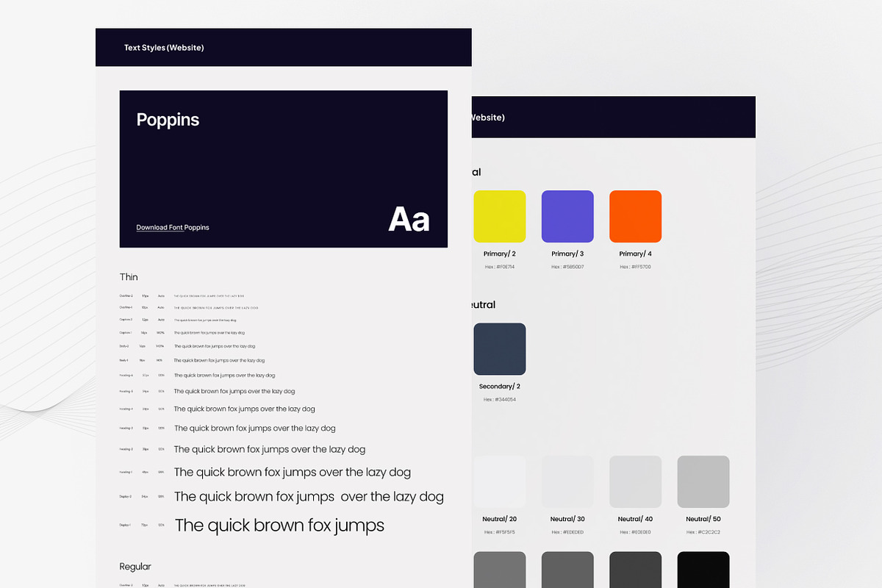Screen dimensions: 882x588
Task: Select the hex value under Primary/ 2
Action: click(x=500, y=267)
